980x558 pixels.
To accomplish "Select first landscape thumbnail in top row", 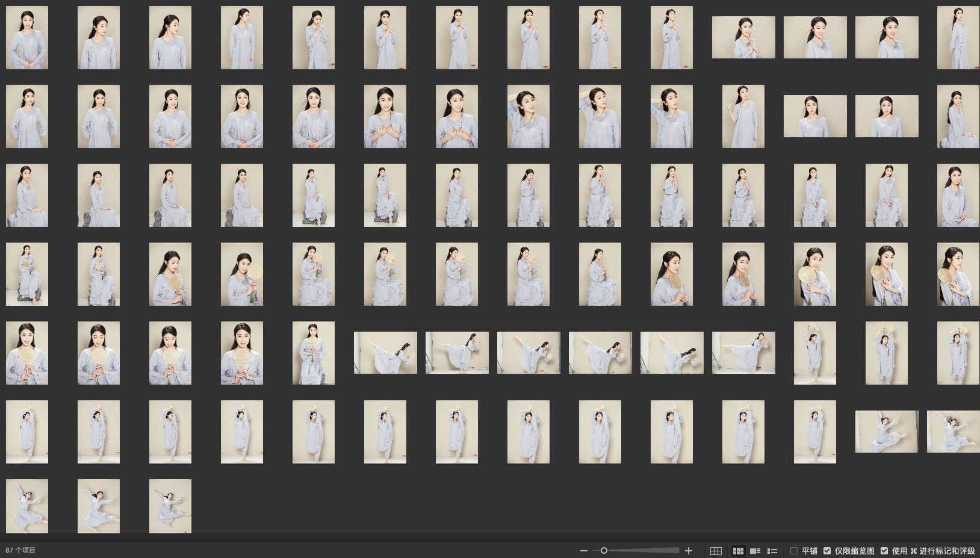I will click(x=743, y=37).
